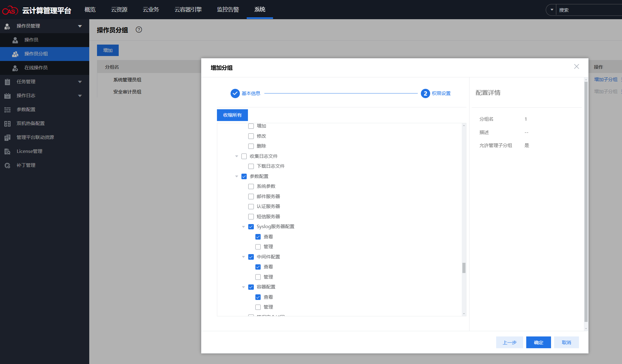Click the help question mark icon
The image size is (622, 364).
pos(139,30)
